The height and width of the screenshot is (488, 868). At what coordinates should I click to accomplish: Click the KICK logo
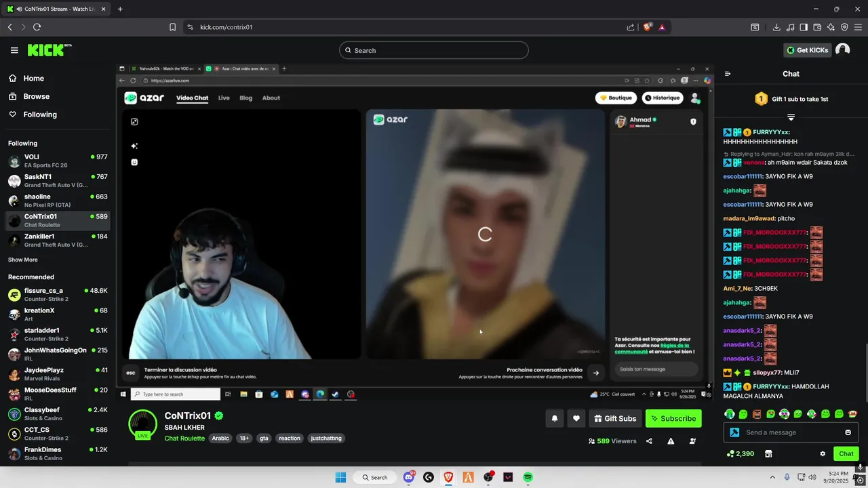(x=49, y=50)
